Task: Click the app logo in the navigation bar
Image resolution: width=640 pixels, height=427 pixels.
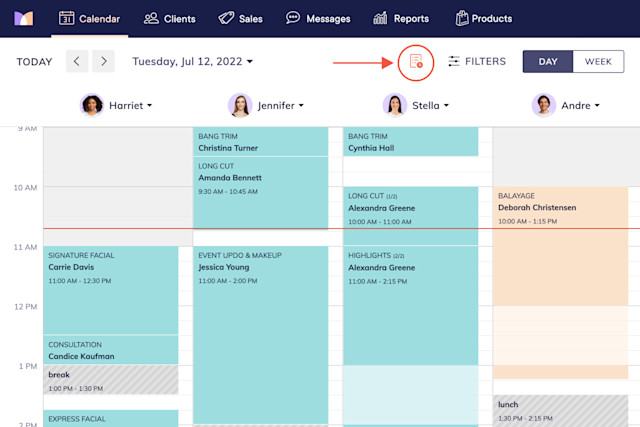Action: click(x=24, y=18)
